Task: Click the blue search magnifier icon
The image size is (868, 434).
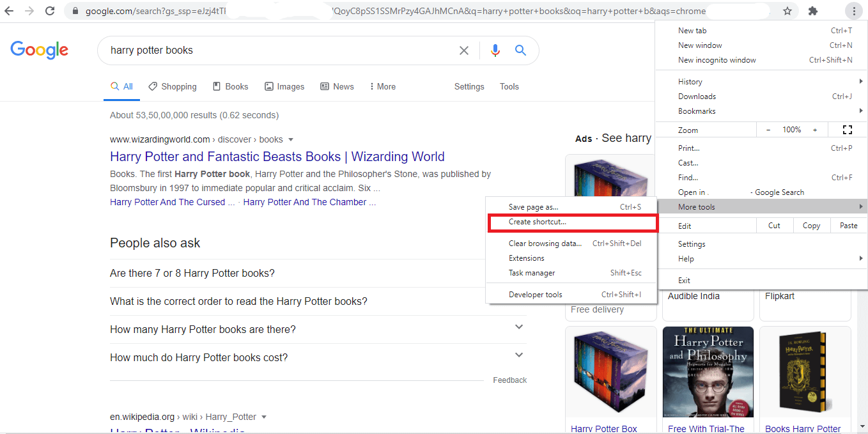Action: tap(520, 50)
